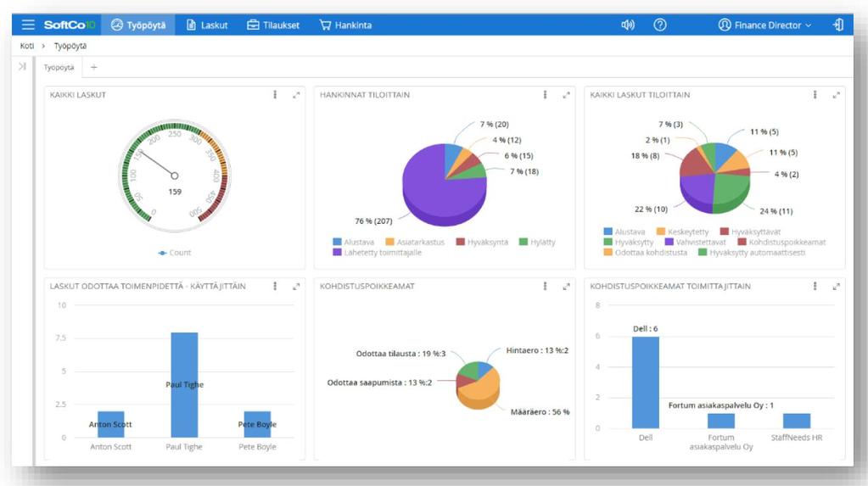868x486 pixels.
Task: Click the 76 % (207) label
Action: pos(373,221)
